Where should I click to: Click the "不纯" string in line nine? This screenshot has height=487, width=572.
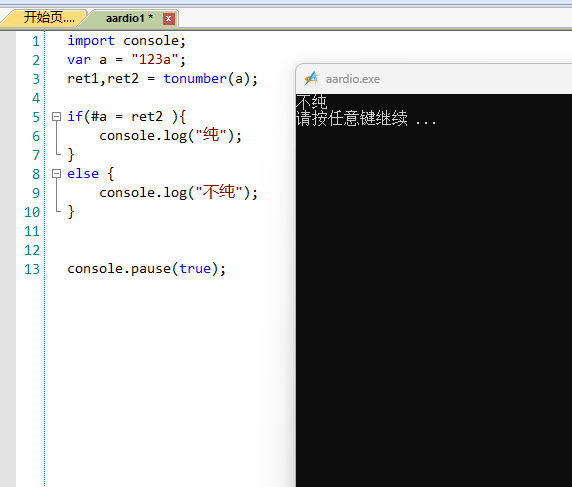[219, 192]
